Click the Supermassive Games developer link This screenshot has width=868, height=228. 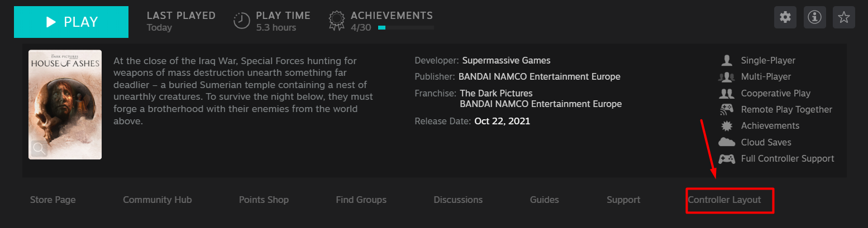tap(506, 60)
